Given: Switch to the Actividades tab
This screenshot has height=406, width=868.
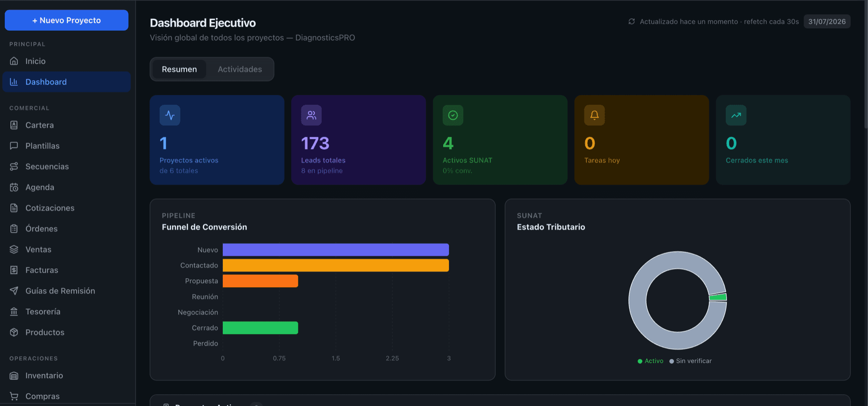Looking at the screenshot, I should (x=240, y=70).
